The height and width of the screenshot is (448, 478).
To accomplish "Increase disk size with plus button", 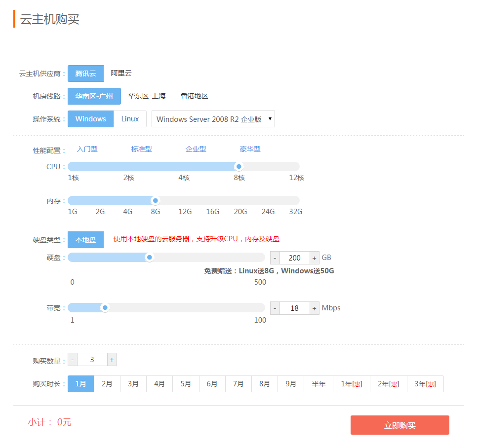I will 314,258.
